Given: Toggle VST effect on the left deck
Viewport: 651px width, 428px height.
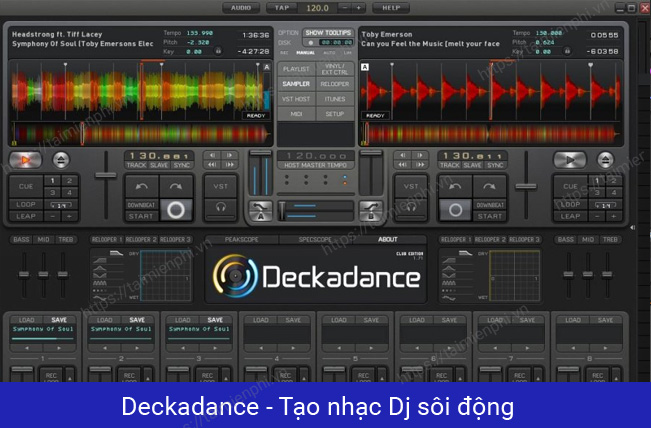Looking at the screenshot, I should click(220, 186).
